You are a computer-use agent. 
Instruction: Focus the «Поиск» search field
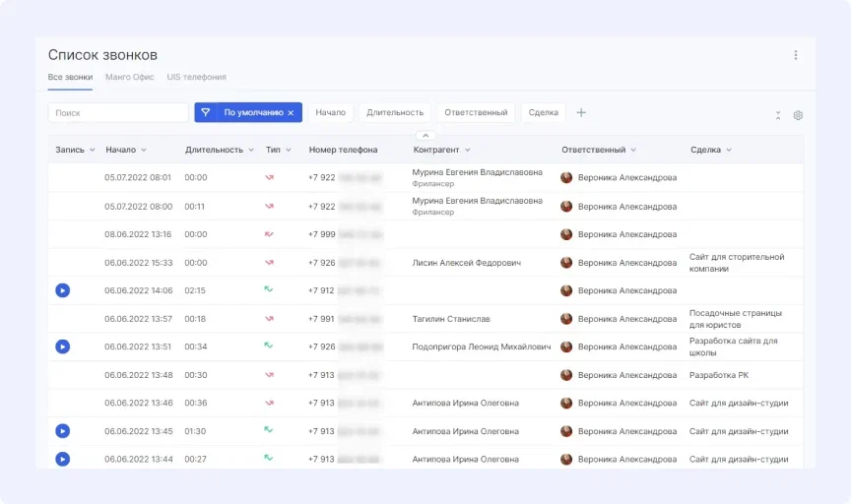pos(118,112)
